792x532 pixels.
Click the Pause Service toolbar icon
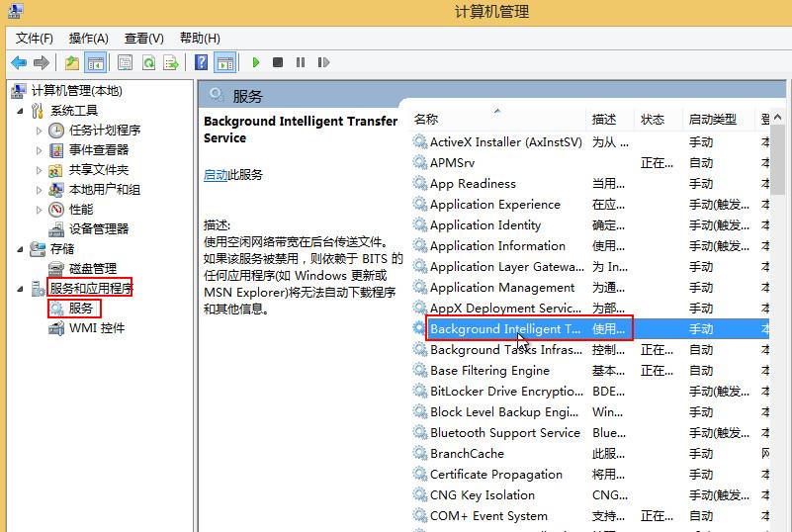(301, 62)
